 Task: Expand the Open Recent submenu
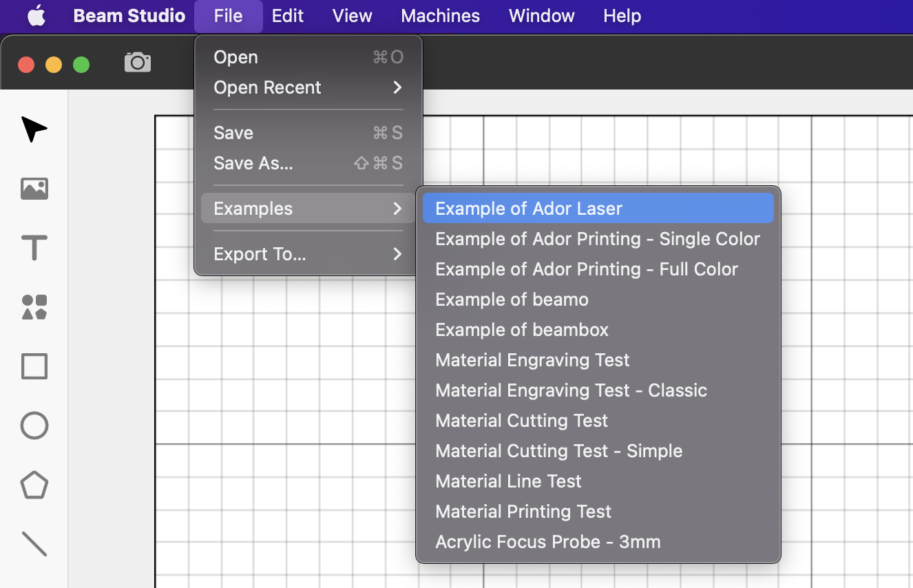pyautogui.click(x=397, y=87)
